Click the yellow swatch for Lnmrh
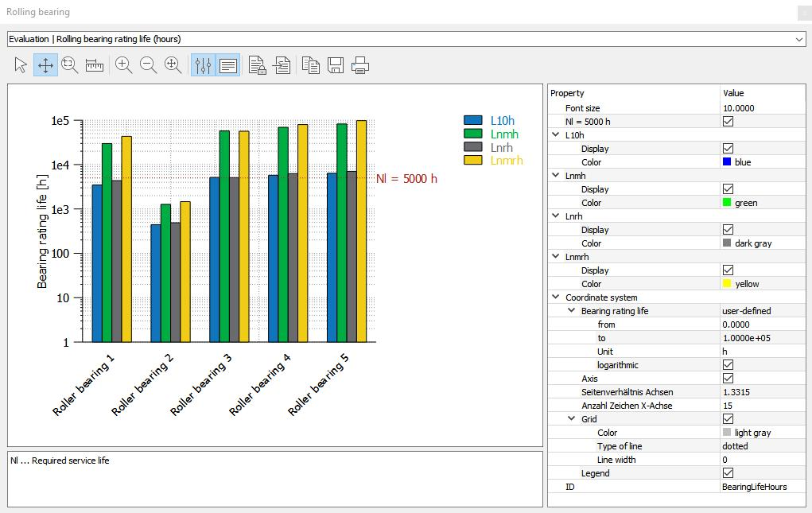This screenshot has width=812, height=513. click(727, 284)
